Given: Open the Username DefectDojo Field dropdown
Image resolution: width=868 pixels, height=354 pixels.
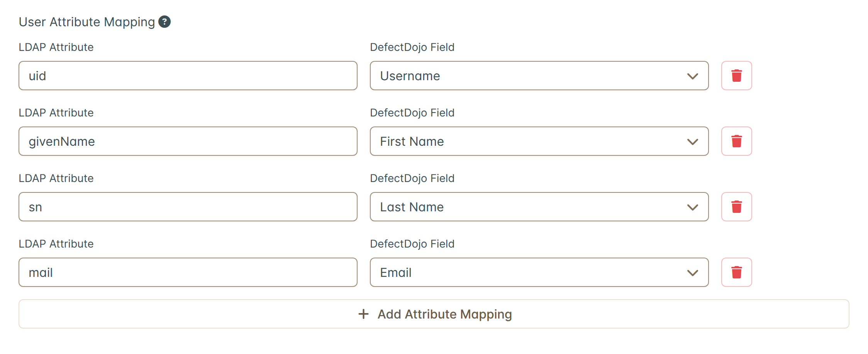Looking at the screenshot, I should (x=539, y=76).
